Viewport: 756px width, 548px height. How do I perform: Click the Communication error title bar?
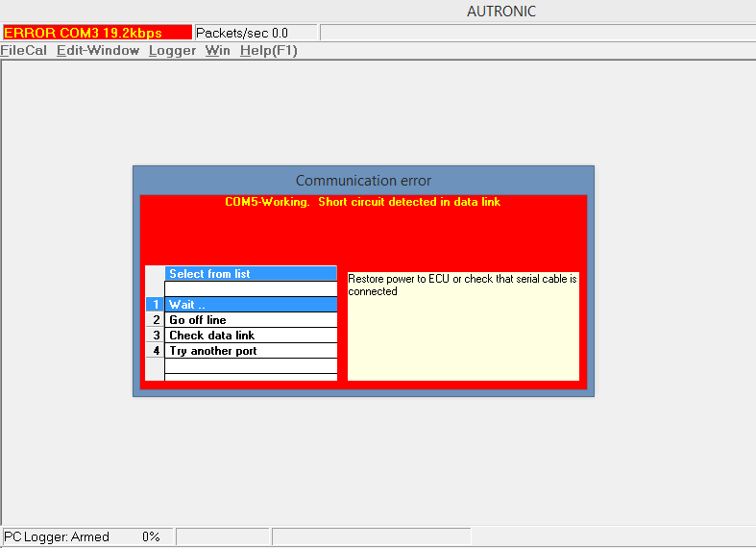363,181
